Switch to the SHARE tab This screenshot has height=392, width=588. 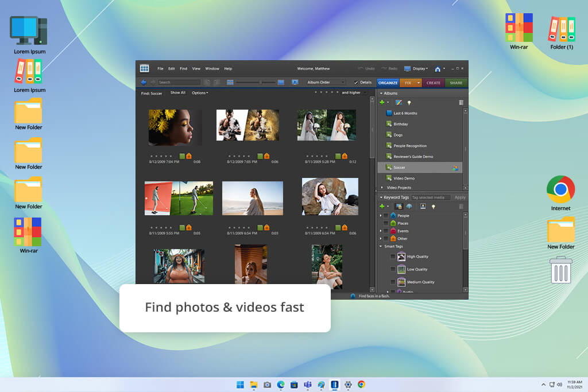[456, 83]
